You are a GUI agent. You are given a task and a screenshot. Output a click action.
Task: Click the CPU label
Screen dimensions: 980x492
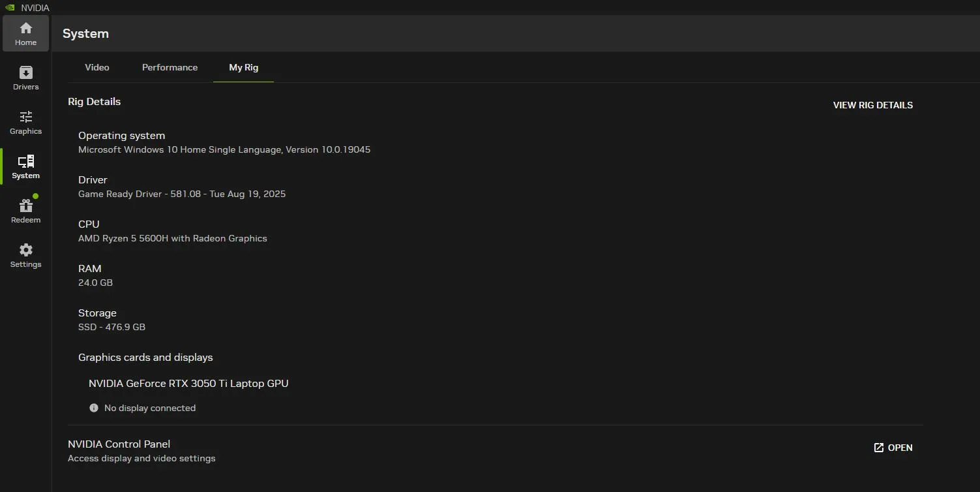[89, 224]
